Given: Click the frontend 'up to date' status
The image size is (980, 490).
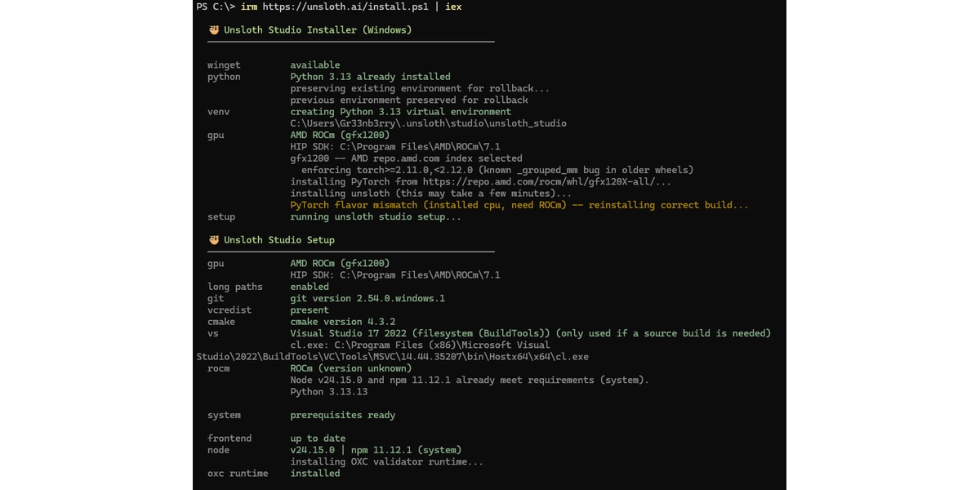Looking at the screenshot, I should (x=318, y=439).
